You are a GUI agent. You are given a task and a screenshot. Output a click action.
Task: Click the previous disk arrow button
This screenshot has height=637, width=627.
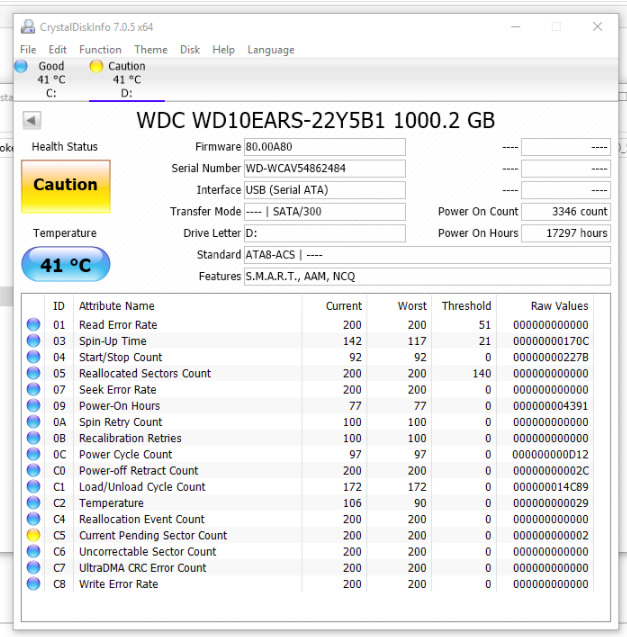(x=32, y=121)
